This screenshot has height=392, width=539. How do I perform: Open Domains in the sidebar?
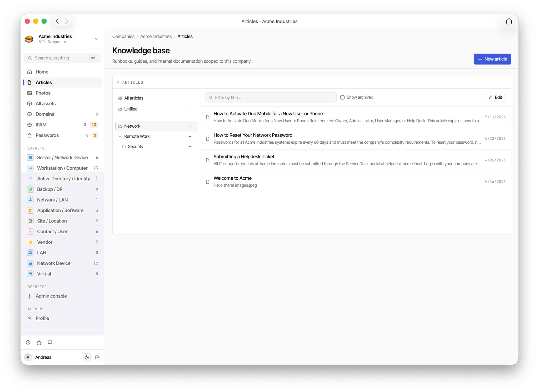pyautogui.click(x=63, y=114)
